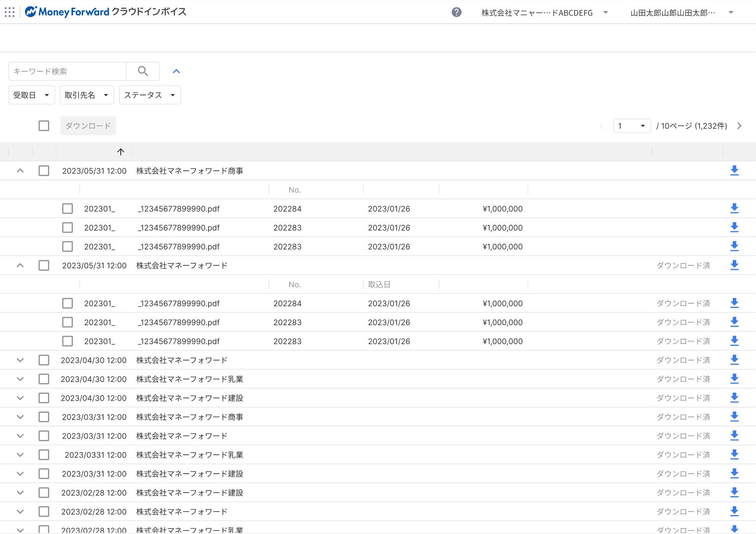This screenshot has width=756, height=534.
Task: Expand the 2023/0331 マネーフォワード乳業 row
Action: click(20, 455)
